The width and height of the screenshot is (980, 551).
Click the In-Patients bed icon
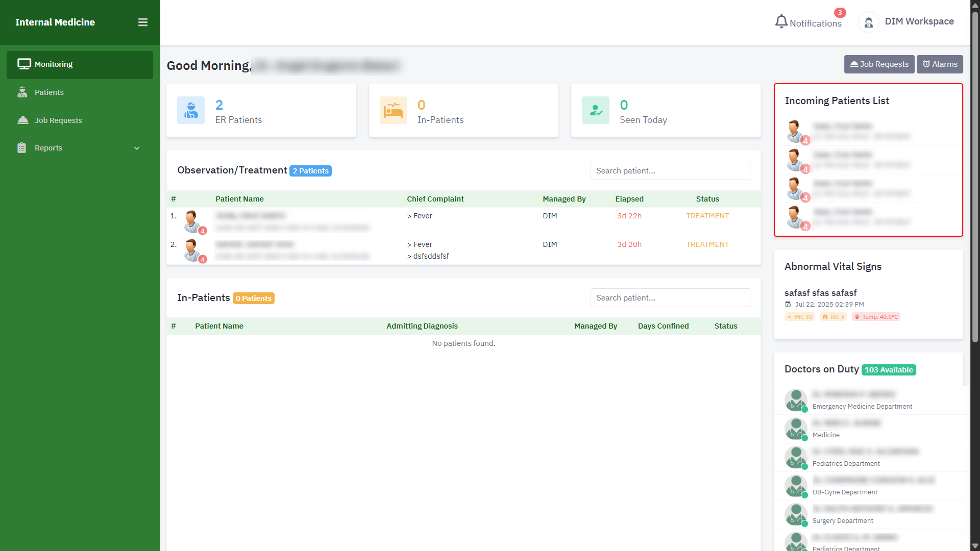[393, 110]
